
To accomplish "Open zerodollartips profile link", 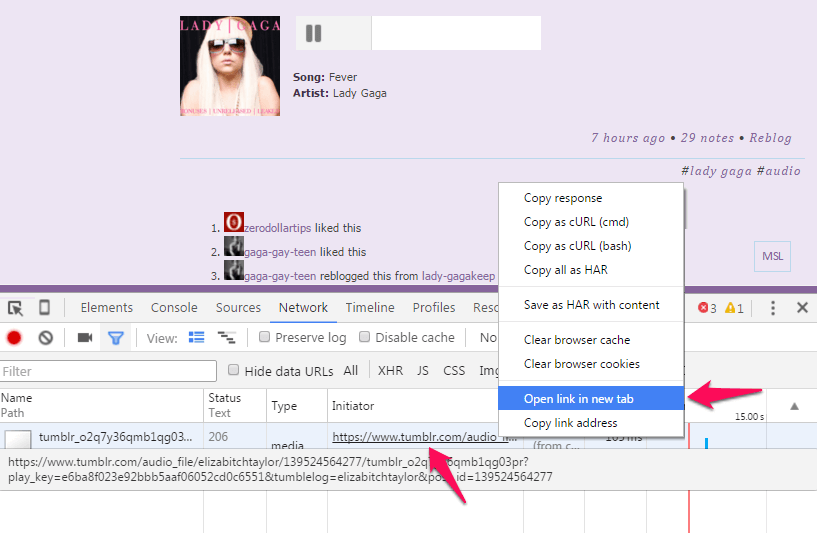I will coord(278,228).
